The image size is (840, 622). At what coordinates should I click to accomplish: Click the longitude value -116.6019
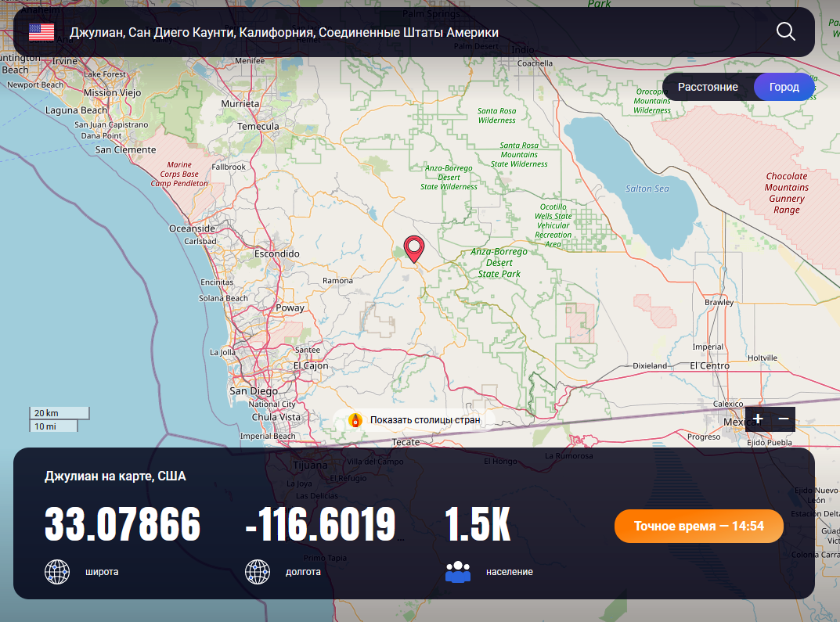pos(320,524)
